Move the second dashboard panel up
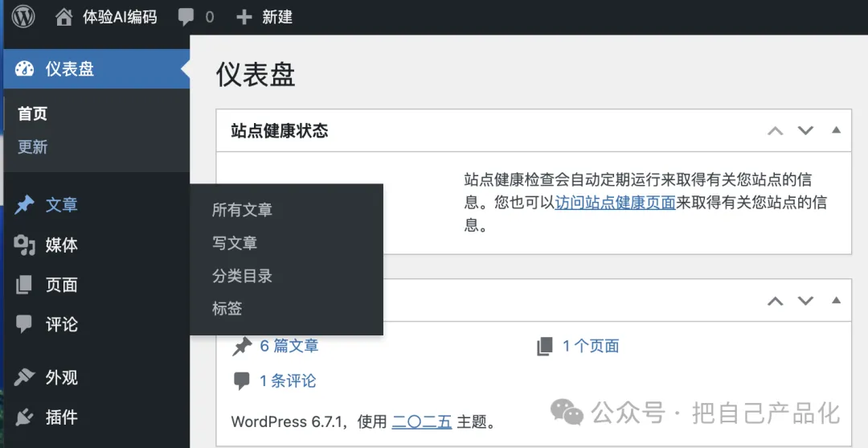Screen dimensions: 868x448 point(775,301)
